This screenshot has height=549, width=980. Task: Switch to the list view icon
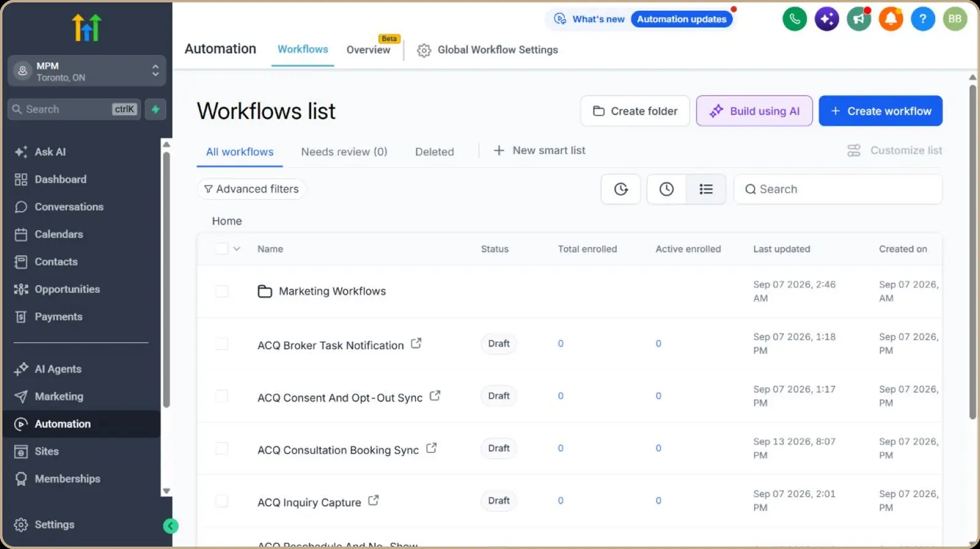tap(706, 189)
